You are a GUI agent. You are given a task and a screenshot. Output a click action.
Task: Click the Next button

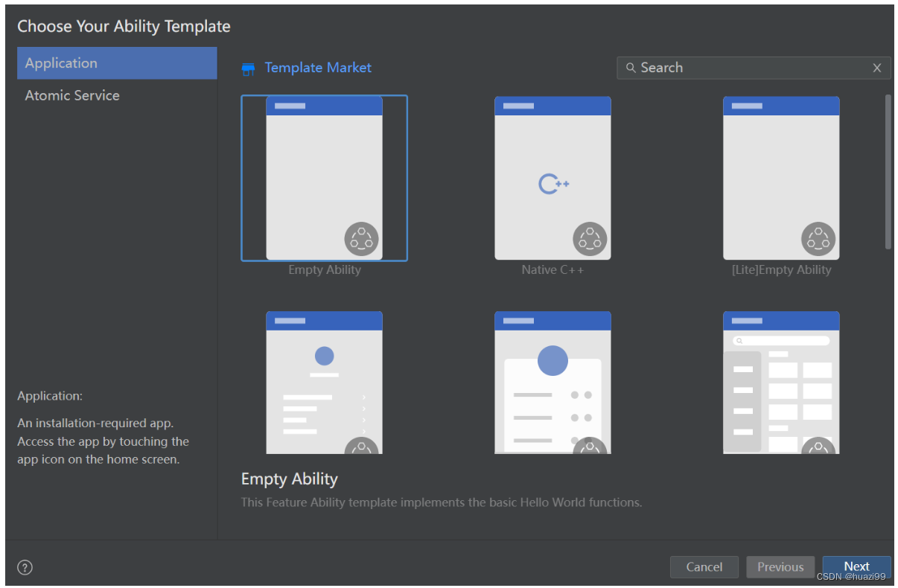coord(856,567)
